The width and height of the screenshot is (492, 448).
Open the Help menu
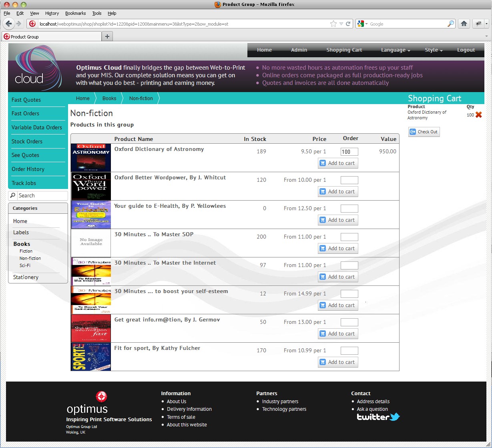(x=112, y=13)
